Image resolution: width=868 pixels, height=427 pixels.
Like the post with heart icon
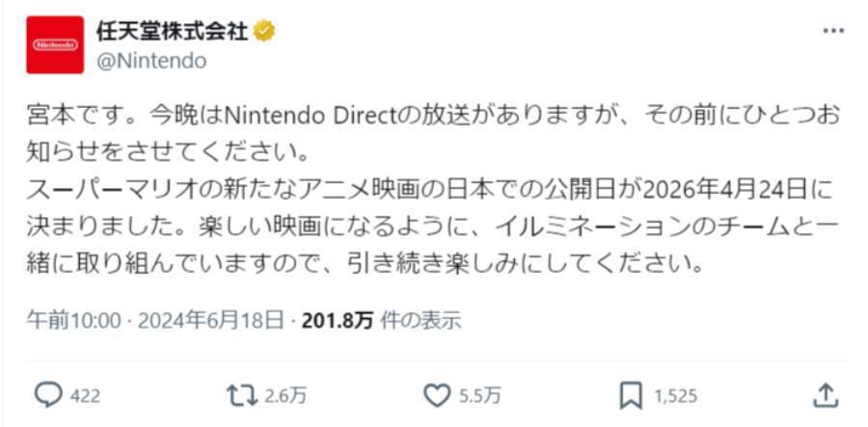click(x=438, y=393)
